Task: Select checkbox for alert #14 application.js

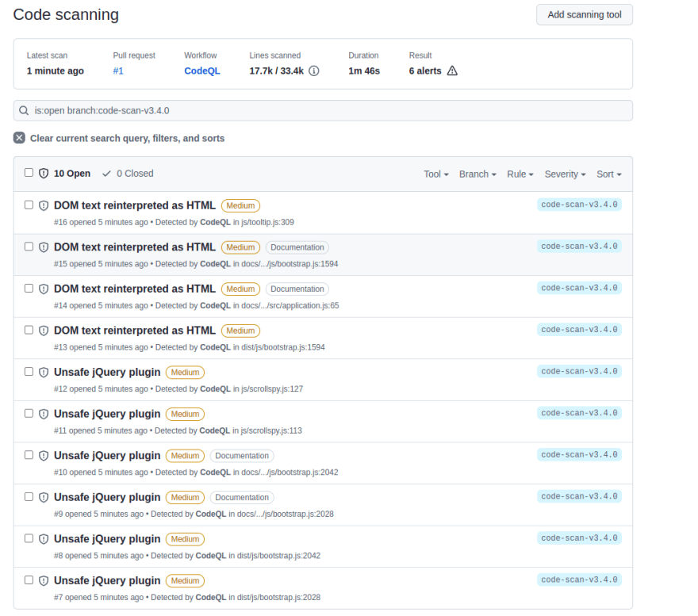Action: 29,289
